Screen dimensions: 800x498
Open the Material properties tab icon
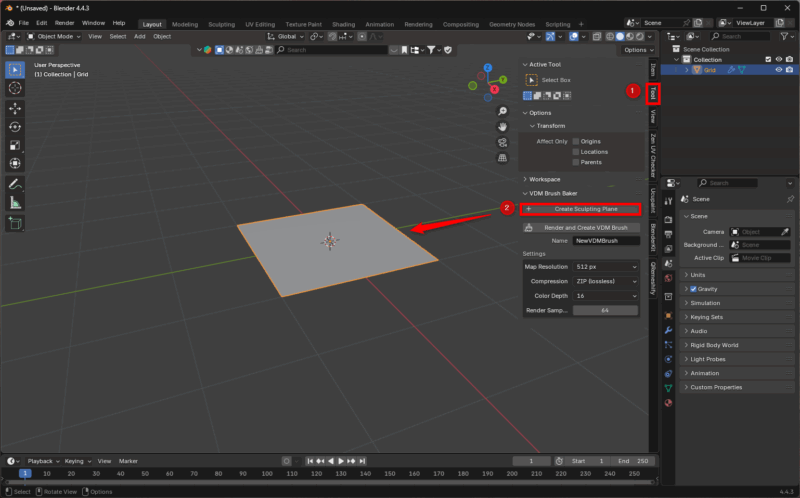coord(668,403)
